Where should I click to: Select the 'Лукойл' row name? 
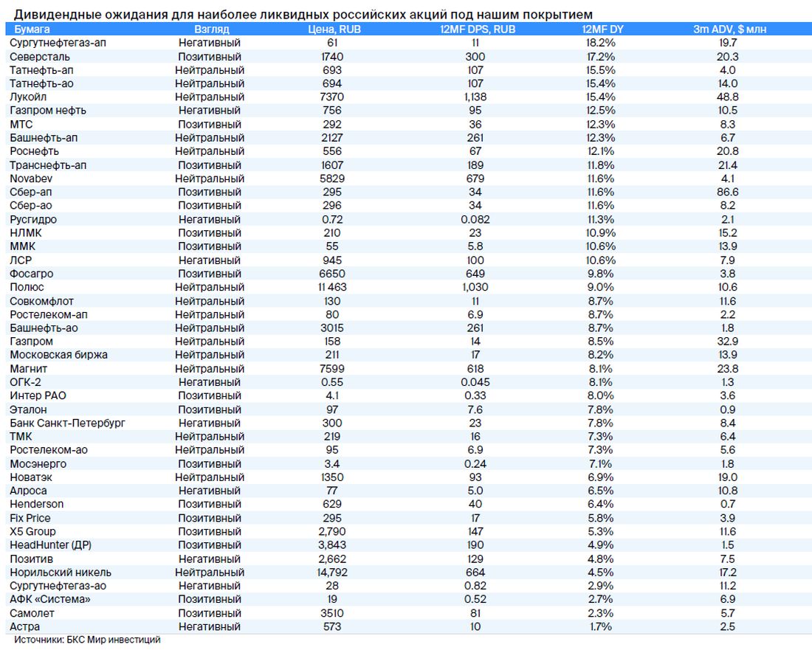click(x=28, y=97)
